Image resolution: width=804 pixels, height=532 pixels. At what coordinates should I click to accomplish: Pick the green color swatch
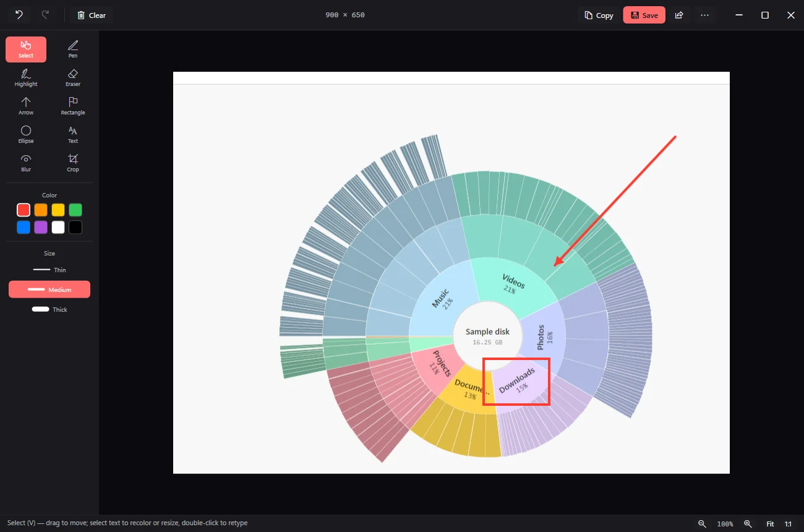(x=75, y=210)
